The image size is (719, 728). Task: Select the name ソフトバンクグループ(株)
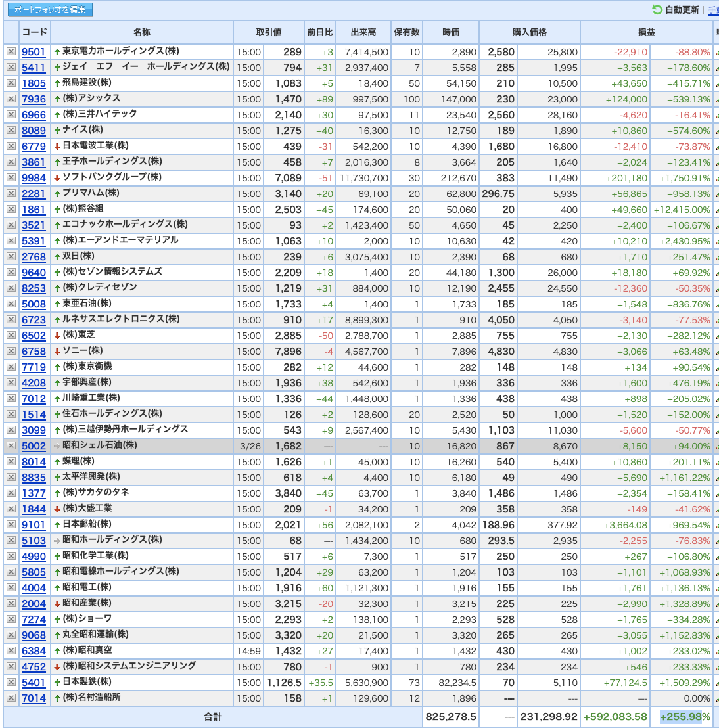point(112,177)
